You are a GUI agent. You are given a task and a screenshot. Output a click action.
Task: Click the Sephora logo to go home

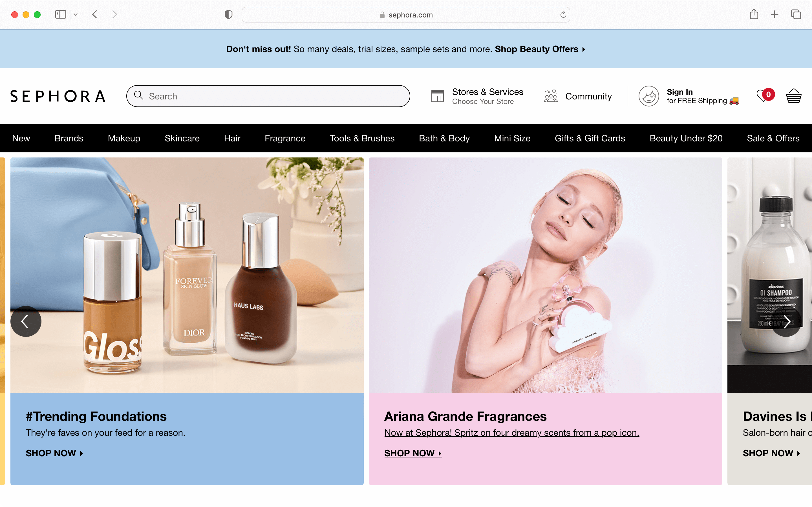click(57, 96)
